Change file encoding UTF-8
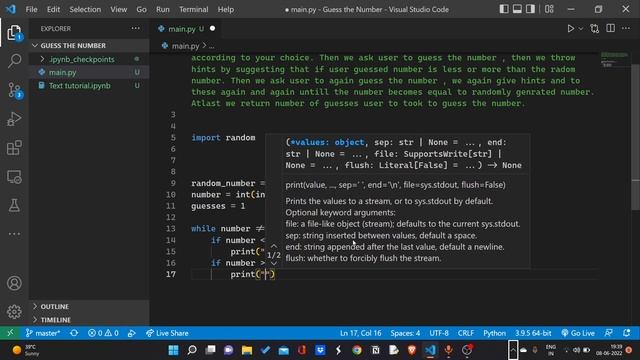 439,333
